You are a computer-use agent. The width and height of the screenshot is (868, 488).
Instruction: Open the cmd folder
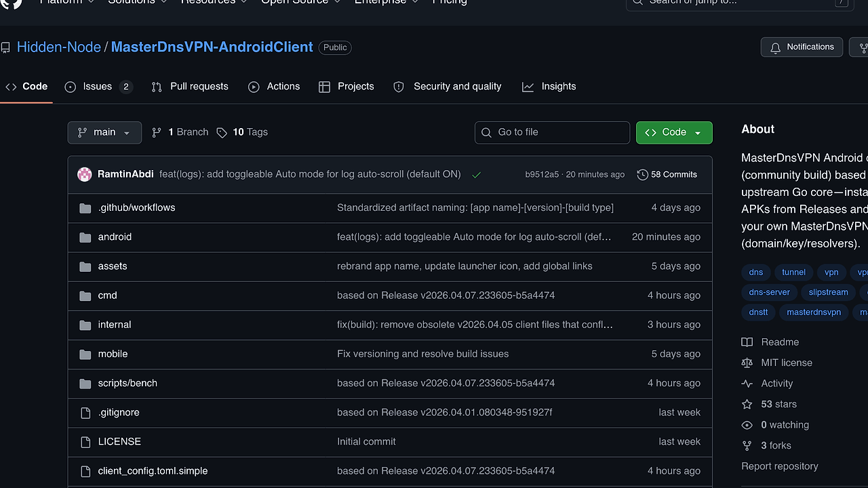pyautogui.click(x=108, y=295)
